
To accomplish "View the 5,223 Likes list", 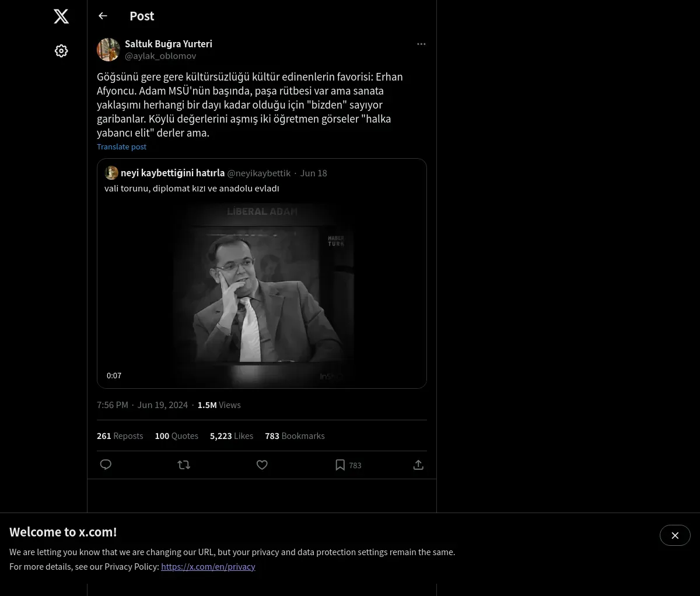I will point(231,436).
